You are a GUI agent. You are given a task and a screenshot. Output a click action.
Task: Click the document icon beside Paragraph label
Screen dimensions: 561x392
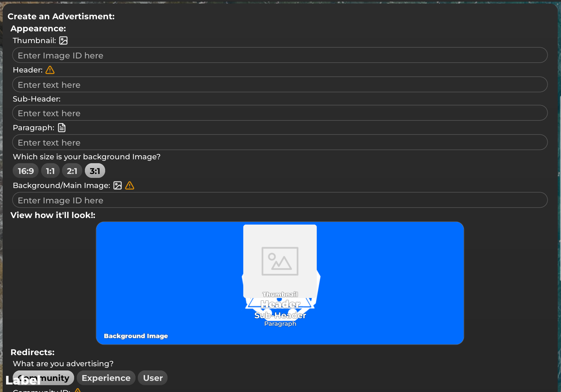pyautogui.click(x=62, y=128)
